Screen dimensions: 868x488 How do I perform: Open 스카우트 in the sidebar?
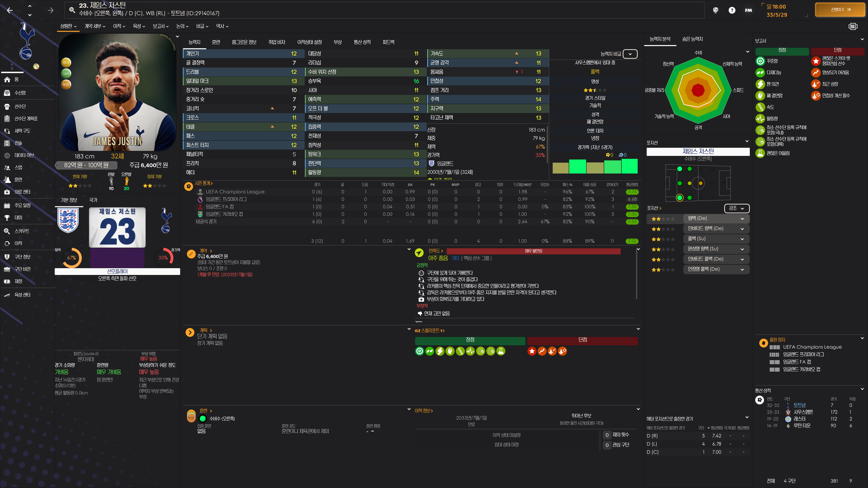[x=21, y=231]
